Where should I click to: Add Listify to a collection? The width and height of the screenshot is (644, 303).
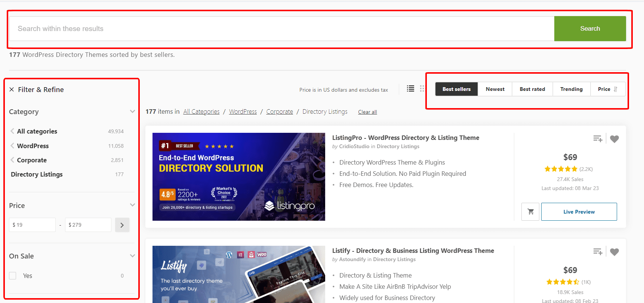click(x=598, y=252)
